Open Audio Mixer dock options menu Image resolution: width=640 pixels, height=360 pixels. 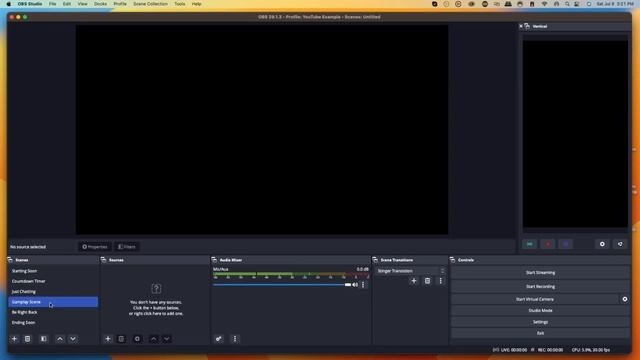235,339
